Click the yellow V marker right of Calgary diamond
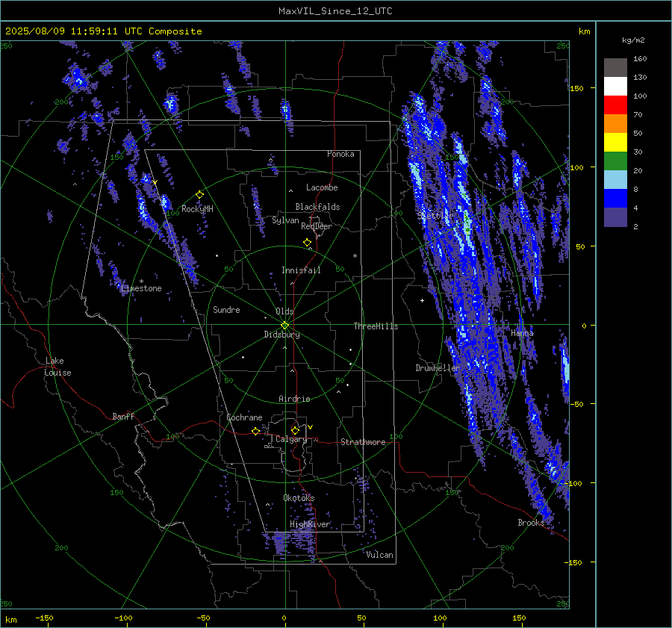The width and height of the screenshot is (672, 628). pos(311,427)
